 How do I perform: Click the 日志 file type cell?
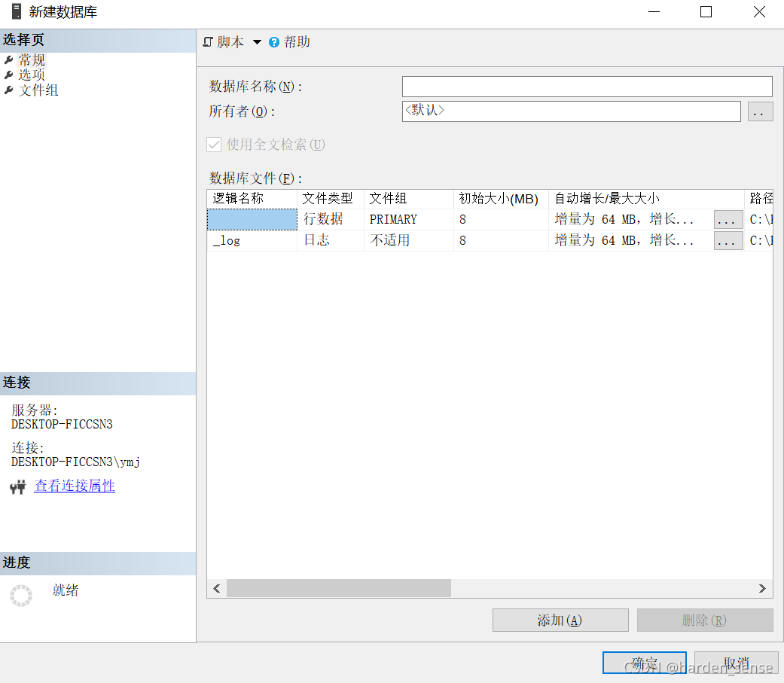[331, 240]
